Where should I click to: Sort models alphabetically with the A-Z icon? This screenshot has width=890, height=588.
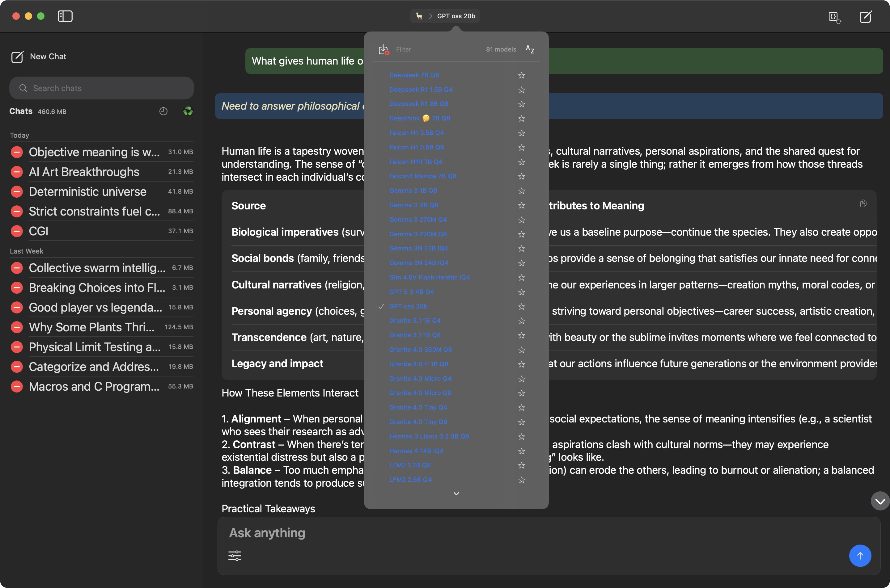pos(530,49)
